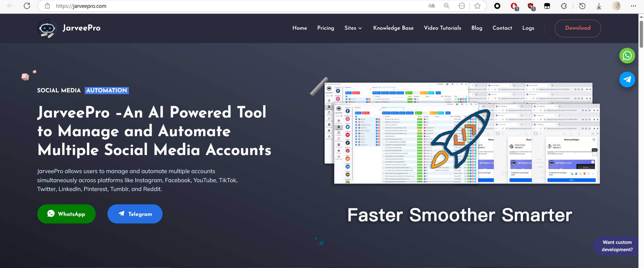Open the downloads arrow icon
This screenshot has height=268, width=644.
tap(599, 6)
